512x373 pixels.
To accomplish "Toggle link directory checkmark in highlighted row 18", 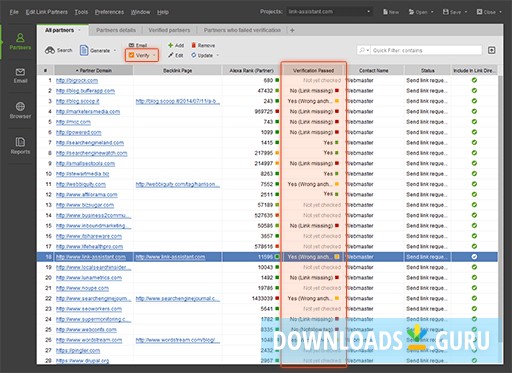I will click(x=474, y=257).
